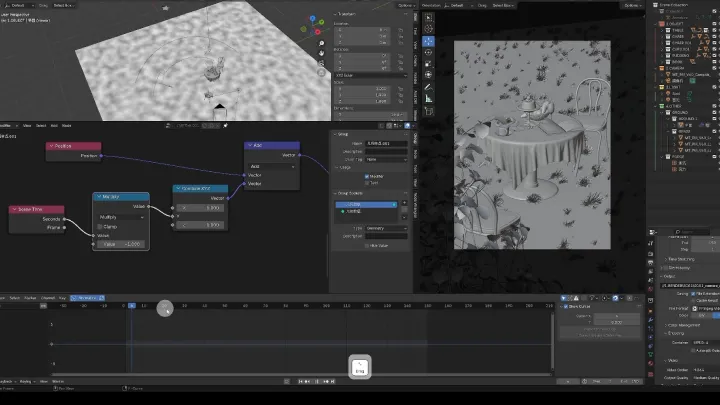This screenshot has width=720, height=405.
Task: Collapse the Scene Time node
Action: coord(14,209)
